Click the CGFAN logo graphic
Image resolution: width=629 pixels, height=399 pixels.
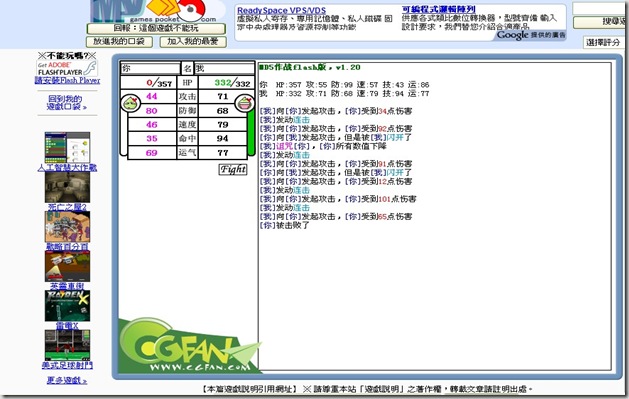click(x=189, y=346)
